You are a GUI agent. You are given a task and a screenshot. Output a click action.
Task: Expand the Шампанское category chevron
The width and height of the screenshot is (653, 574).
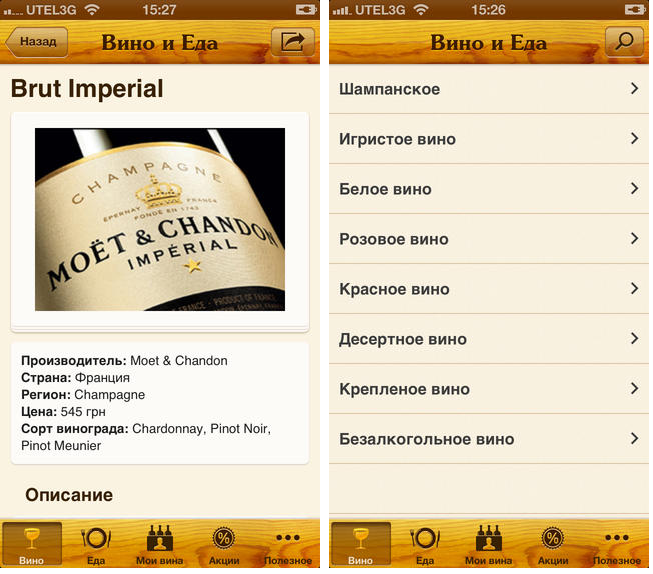tap(634, 89)
